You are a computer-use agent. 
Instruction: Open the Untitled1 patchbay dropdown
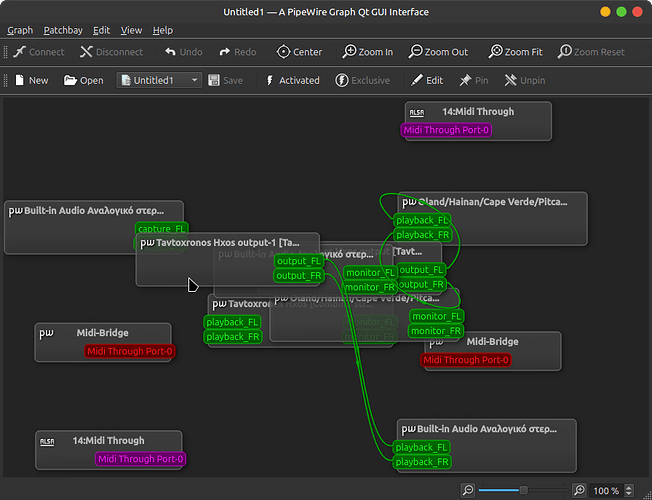coord(159,80)
